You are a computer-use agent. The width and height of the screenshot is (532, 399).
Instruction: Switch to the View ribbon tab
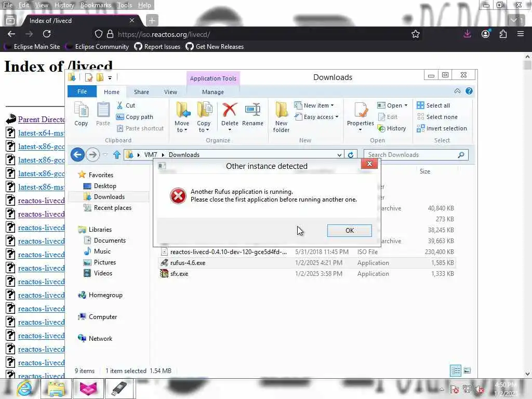pos(170,92)
